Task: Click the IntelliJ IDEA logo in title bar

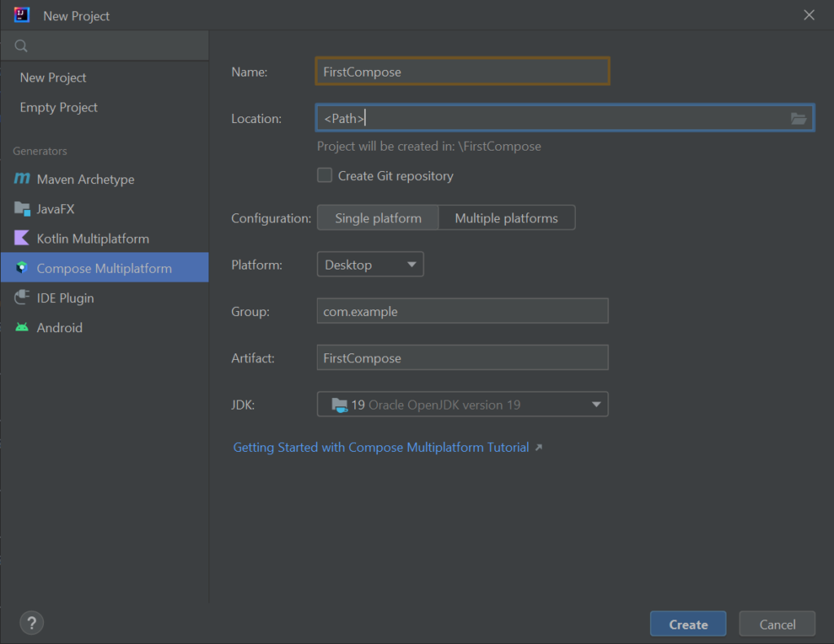Action: (x=22, y=15)
